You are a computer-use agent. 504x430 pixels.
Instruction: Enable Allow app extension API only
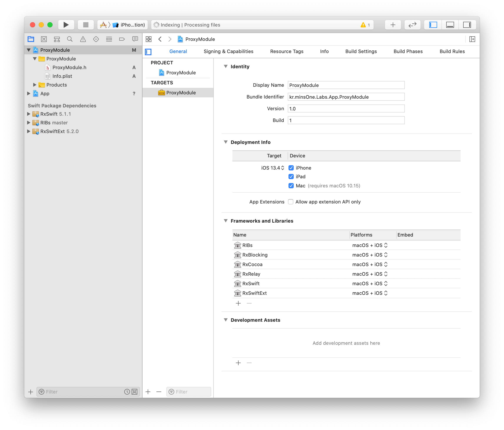pyautogui.click(x=291, y=202)
